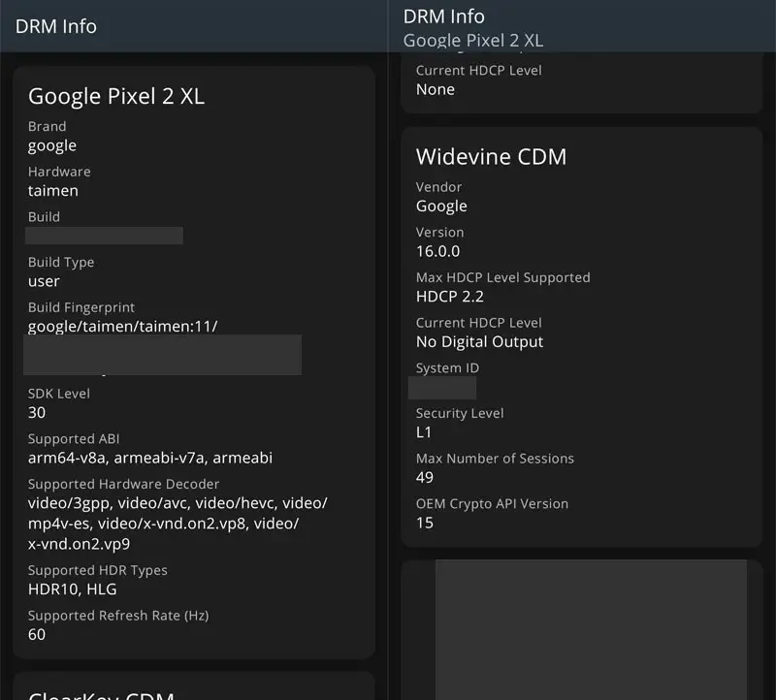Viewport: 776px width, 700px height.
Task: Select the refresh rate value 60
Action: click(37, 634)
